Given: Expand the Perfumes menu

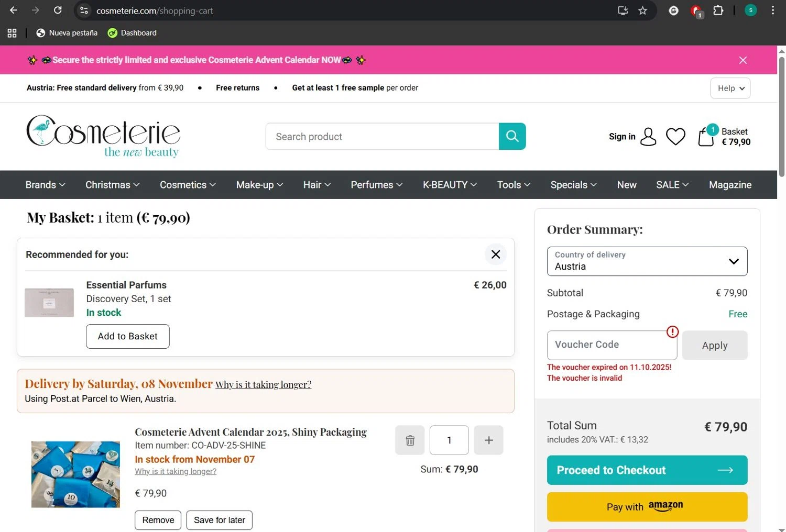Looking at the screenshot, I should click(377, 185).
